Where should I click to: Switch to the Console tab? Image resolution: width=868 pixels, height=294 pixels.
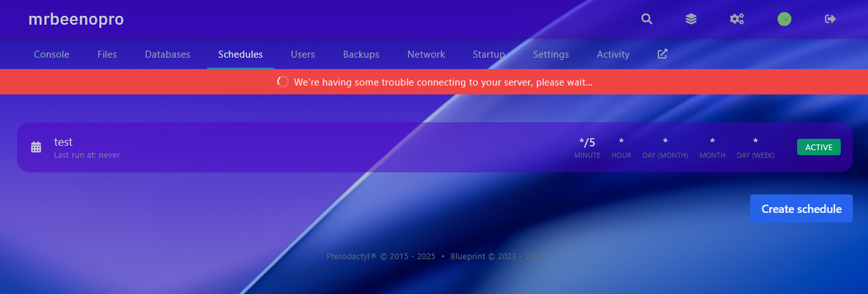[x=51, y=54]
